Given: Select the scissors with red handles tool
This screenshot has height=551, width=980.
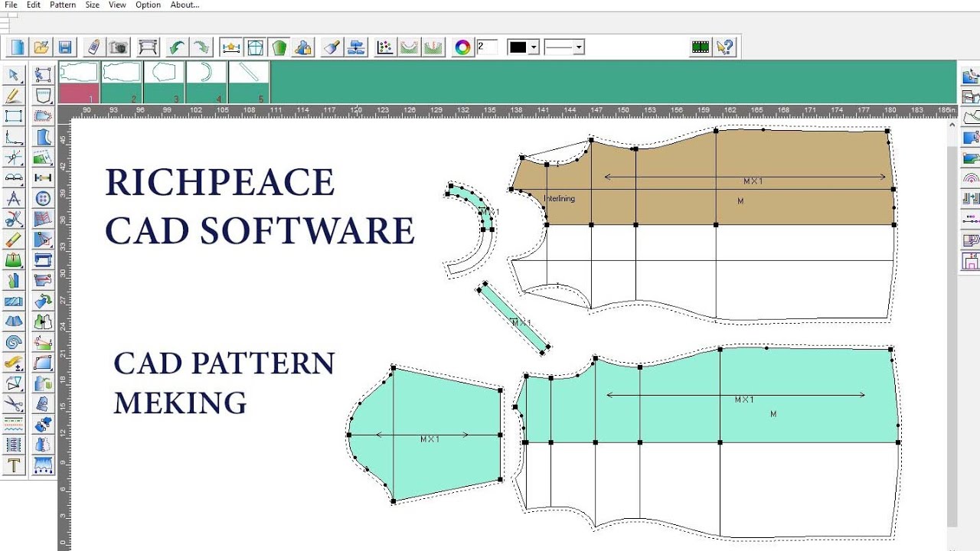Looking at the screenshot, I should point(14,219).
